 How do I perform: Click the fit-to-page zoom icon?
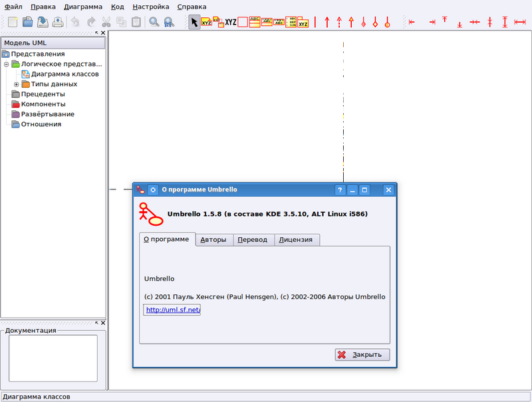[x=169, y=22]
